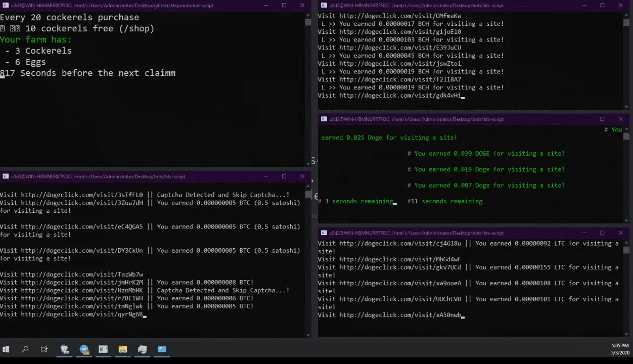
Task: Click '# 3 seconds remaining' text
Action: click(355, 201)
